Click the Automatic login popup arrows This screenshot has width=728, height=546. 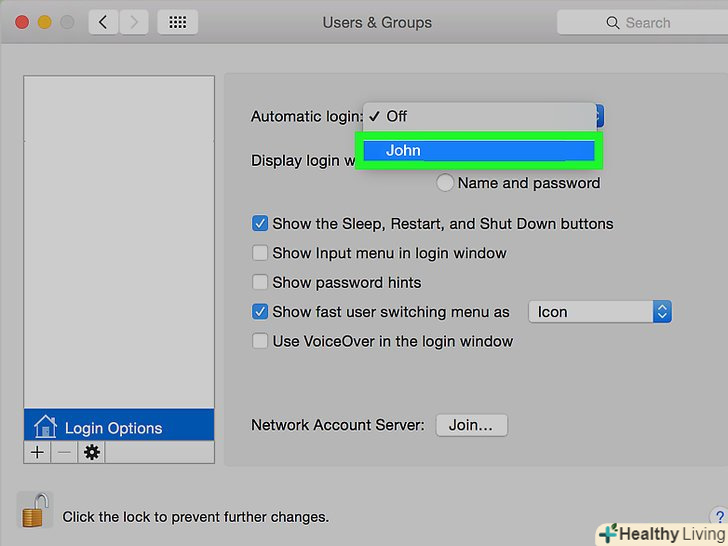pos(599,116)
